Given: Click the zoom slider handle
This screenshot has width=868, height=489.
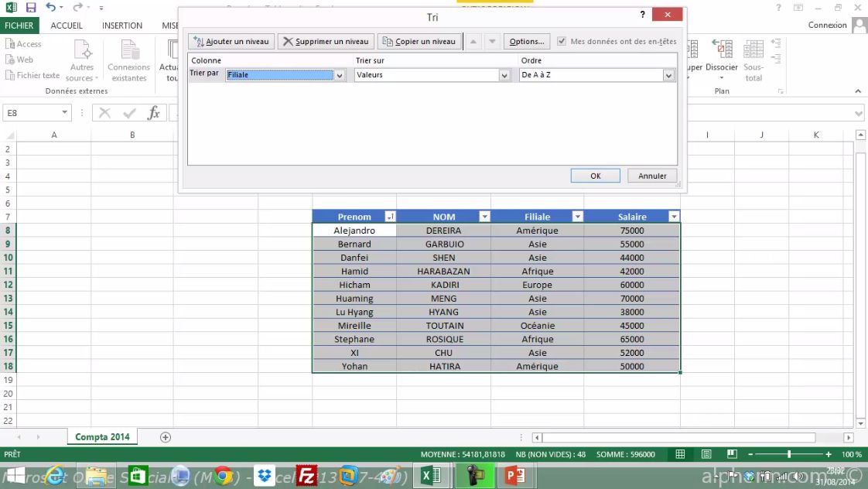Looking at the screenshot, I should point(789,454).
